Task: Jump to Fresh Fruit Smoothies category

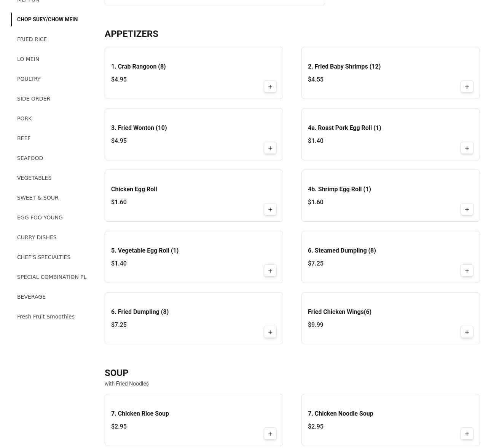Action: tap(46, 317)
